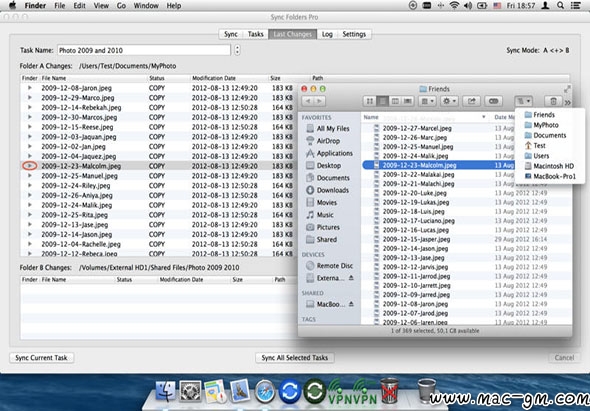
Task: Switch Finder window to icon view
Action: [x=370, y=101]
